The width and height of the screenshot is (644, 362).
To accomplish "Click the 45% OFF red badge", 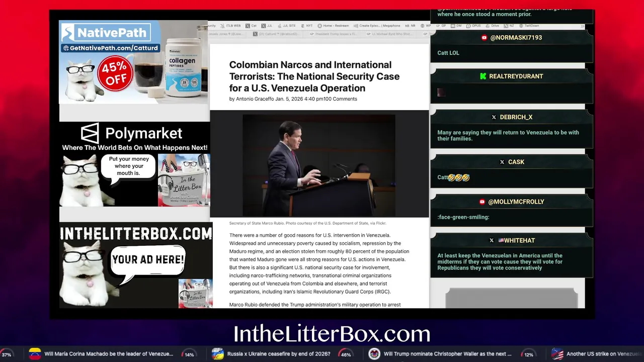I will click(116, 74).
